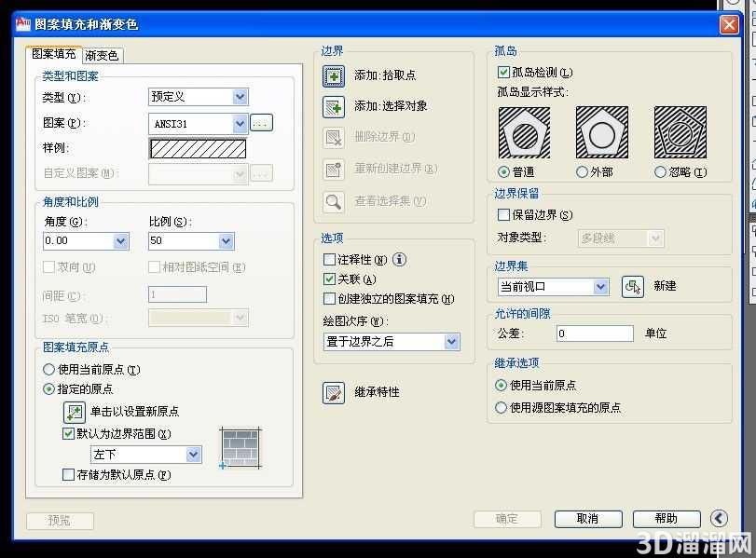Open the 绘图次序 dropdown 置于边界之后
Viewport: 756px width, 558px height.
click(x=392, y=342)
